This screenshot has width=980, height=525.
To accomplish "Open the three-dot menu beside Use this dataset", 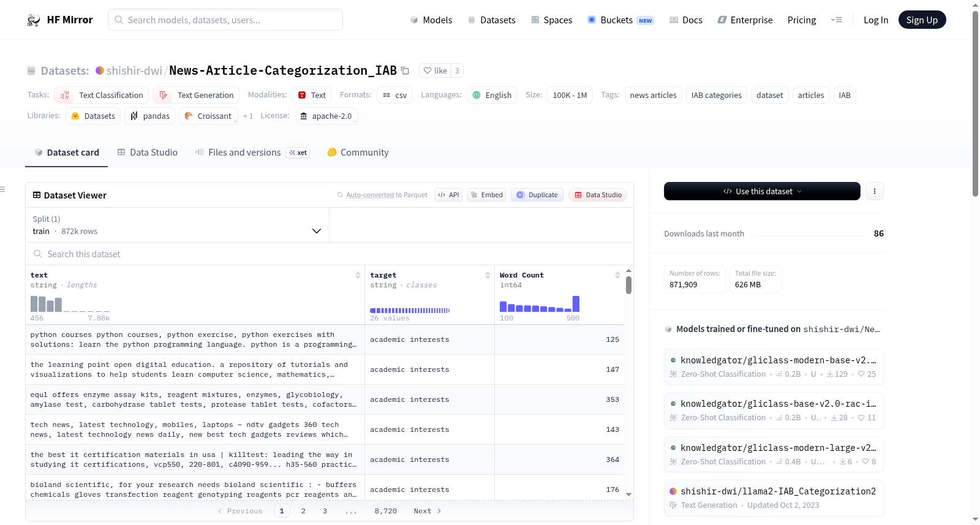I will point(875,191).
